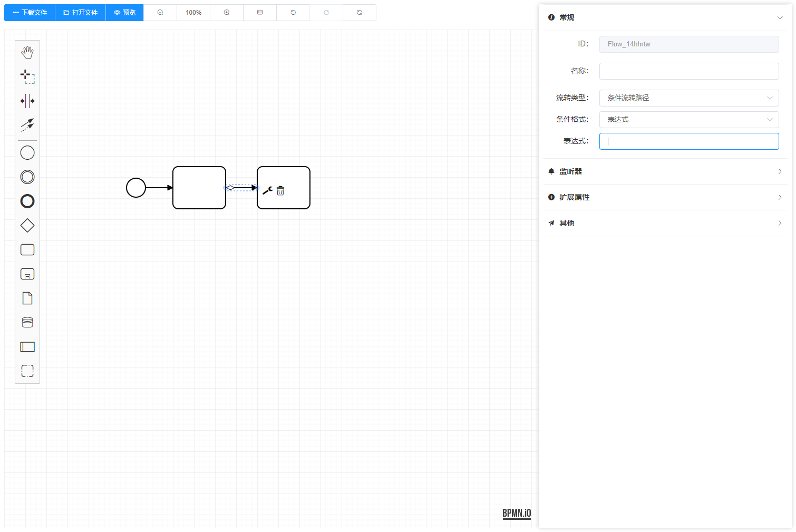The image size is (796, 532).
Task: Redo the last undone action
Action: click(x=326, y=13)
